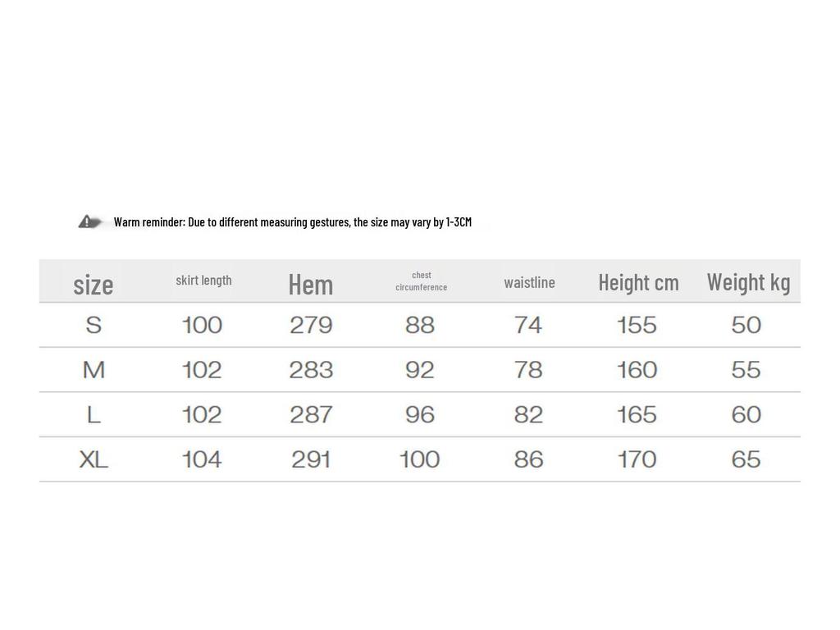Click the 'skirt length' column header
This screenshot has height=630, width=840.
[x=203, y=281]
